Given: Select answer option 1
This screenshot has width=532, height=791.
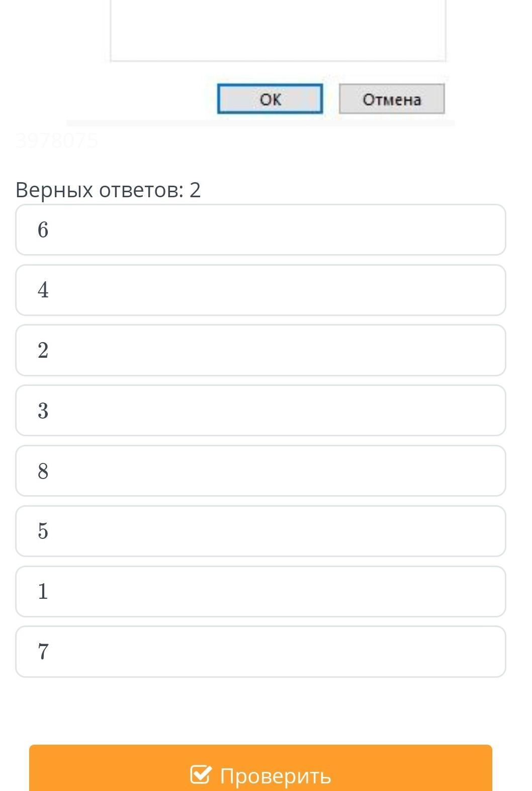Looking at the screenshot, I should [x=260, y=592].
